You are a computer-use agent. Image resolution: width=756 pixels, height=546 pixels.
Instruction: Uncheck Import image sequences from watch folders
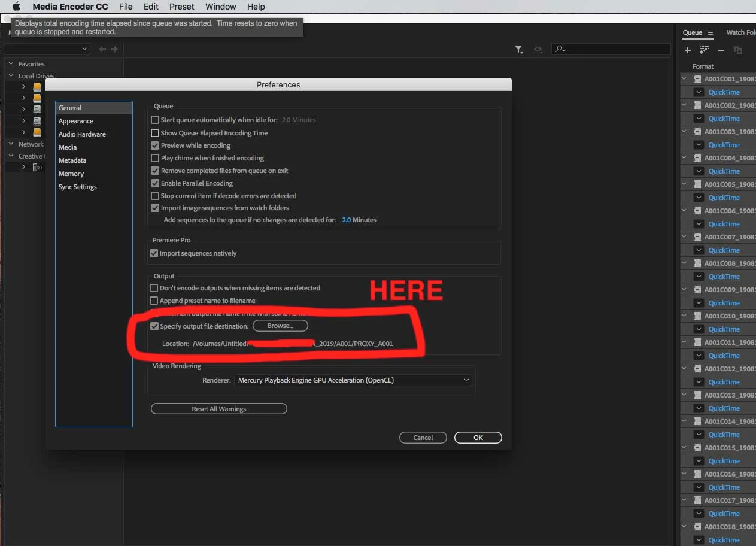tap(155, 208)
